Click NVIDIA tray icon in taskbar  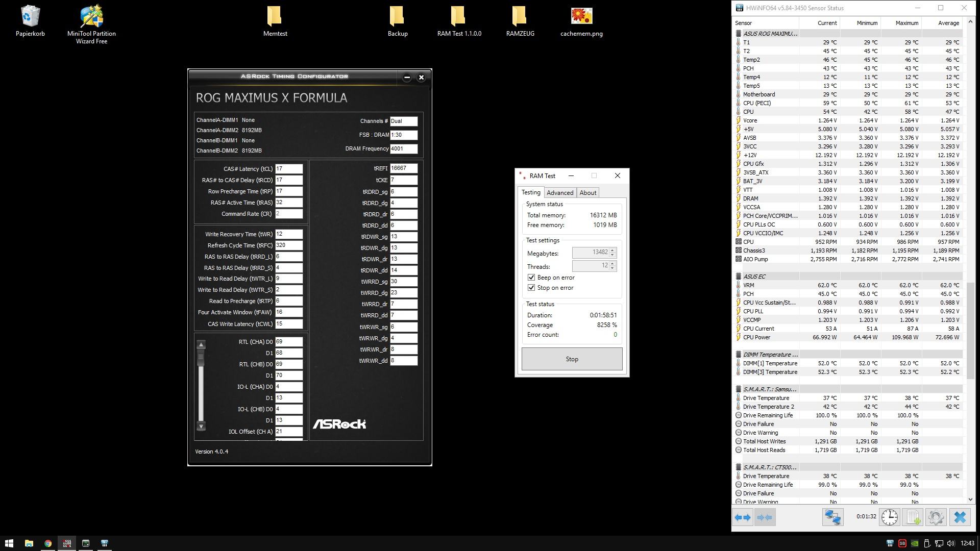(915, 543)
